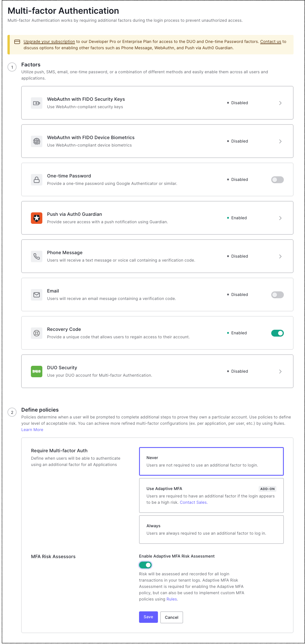The height and width of the screenshot is (644, 305).
Task: Click the fingerprint biometrics icon
Action: [37, 141]
